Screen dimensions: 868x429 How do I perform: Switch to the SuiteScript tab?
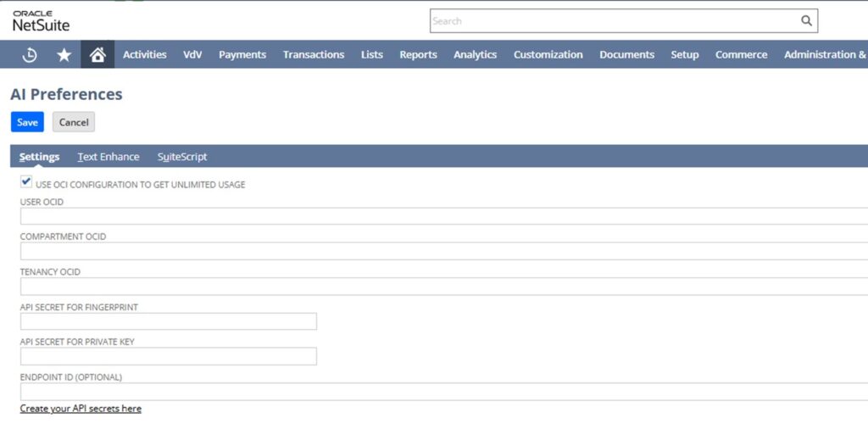coord(182,157)
